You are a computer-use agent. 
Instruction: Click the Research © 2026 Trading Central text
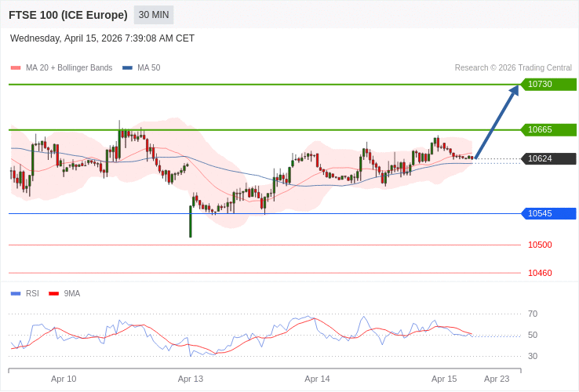tap(513, 68)
